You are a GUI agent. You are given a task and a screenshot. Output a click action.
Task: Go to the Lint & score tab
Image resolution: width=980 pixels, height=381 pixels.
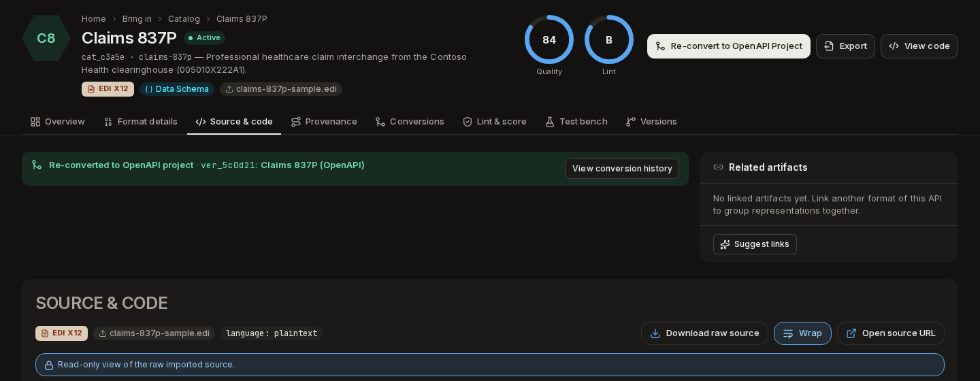494,122
